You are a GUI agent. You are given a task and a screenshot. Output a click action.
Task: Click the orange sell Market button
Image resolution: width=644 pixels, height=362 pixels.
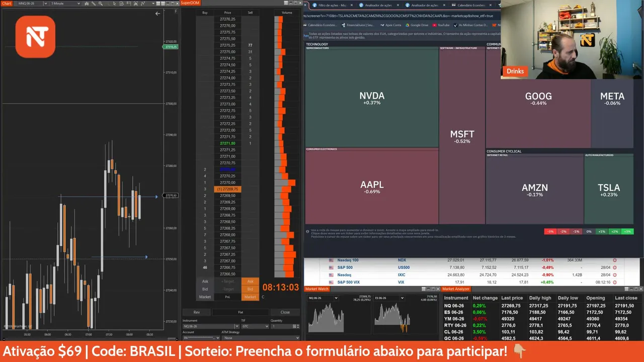pos(250,297)
